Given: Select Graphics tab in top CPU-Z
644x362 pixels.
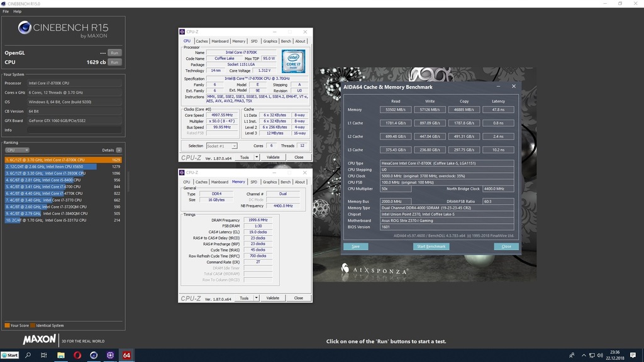Looking at the screenshot, I should pos(270,41).
